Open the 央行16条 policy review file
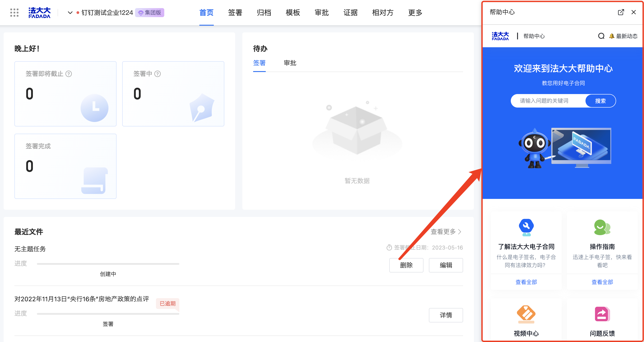This screenshot has height=342, width=644. pyautogui.click(x=81, y=299)
